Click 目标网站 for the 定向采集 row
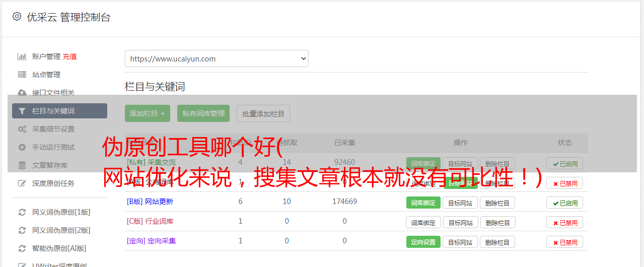The height and width of the screenshot is (267, 644). pos(460,242)
